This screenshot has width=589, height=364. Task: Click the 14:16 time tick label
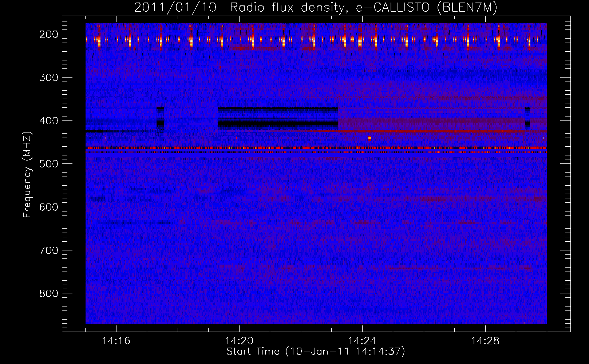[x=116, y=341]
